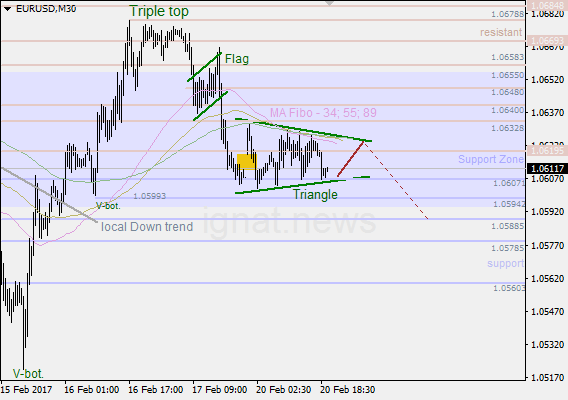Image resolution: width=568 pixels, height=400 pixels.
Task: Click the 1.06693 level price tag
Action: pyautogui.click(x=547, y=40)
